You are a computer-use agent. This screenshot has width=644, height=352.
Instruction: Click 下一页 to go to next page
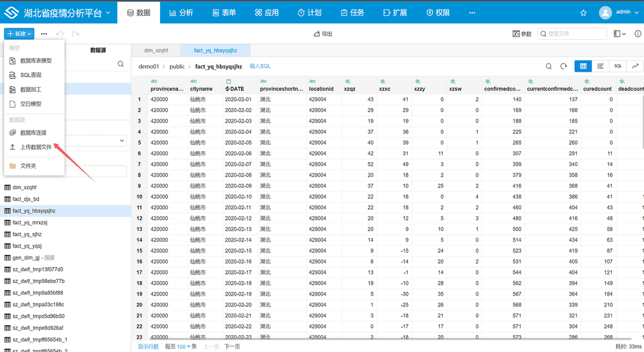pos(232,346)
